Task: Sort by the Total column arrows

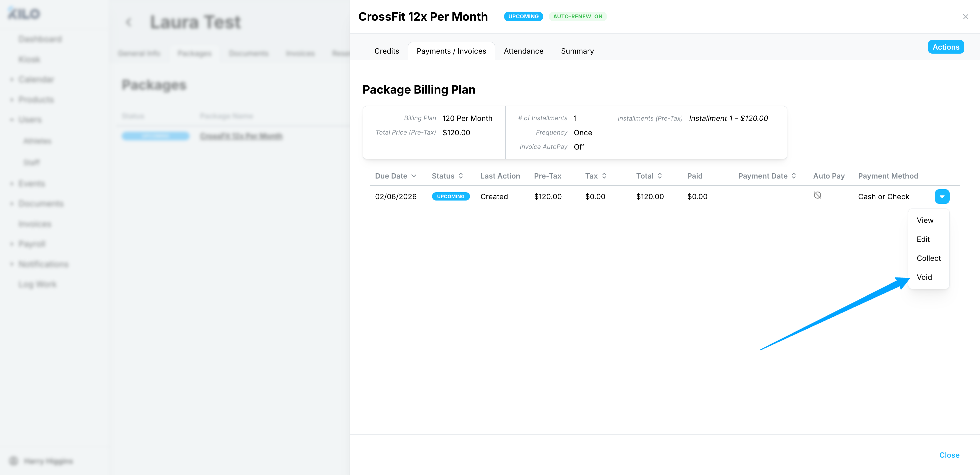Action: click(x=660, y=176)
